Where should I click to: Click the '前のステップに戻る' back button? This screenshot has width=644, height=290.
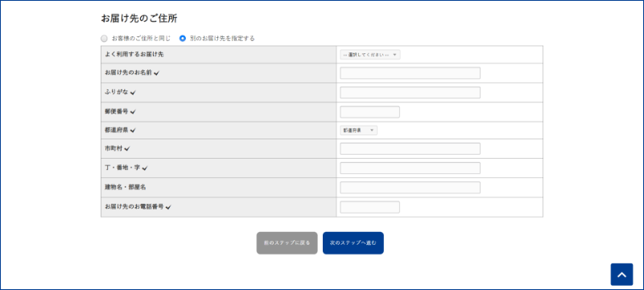pyautogui.click(x=287, y=243)
